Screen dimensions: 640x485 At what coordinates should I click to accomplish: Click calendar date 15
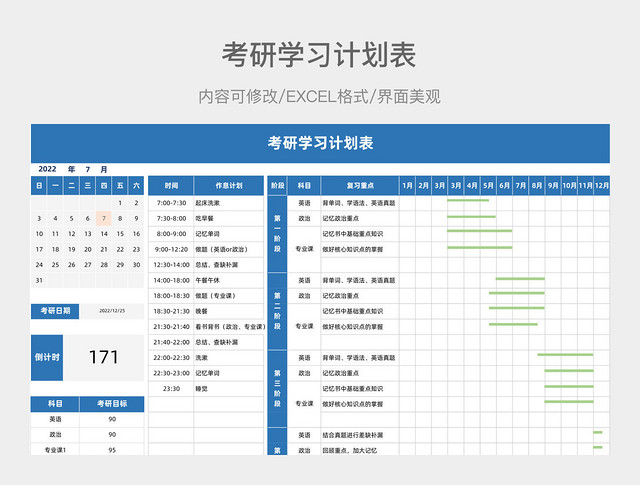(120, 234)
